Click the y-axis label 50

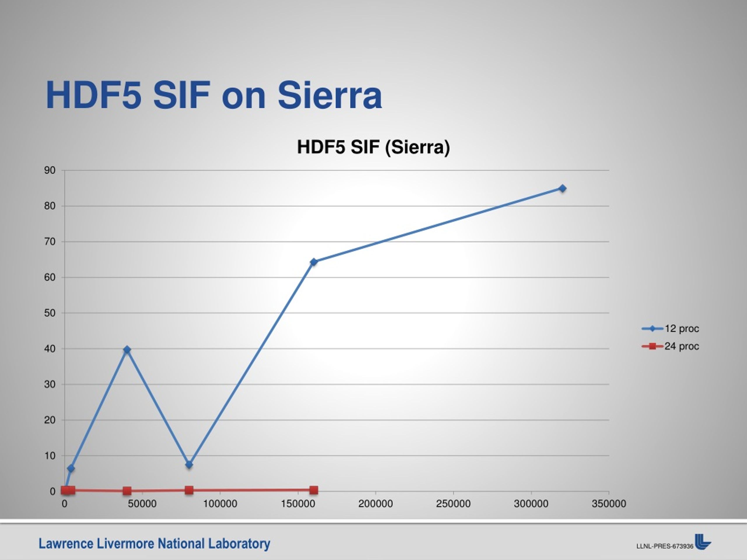tap(50, 313)
